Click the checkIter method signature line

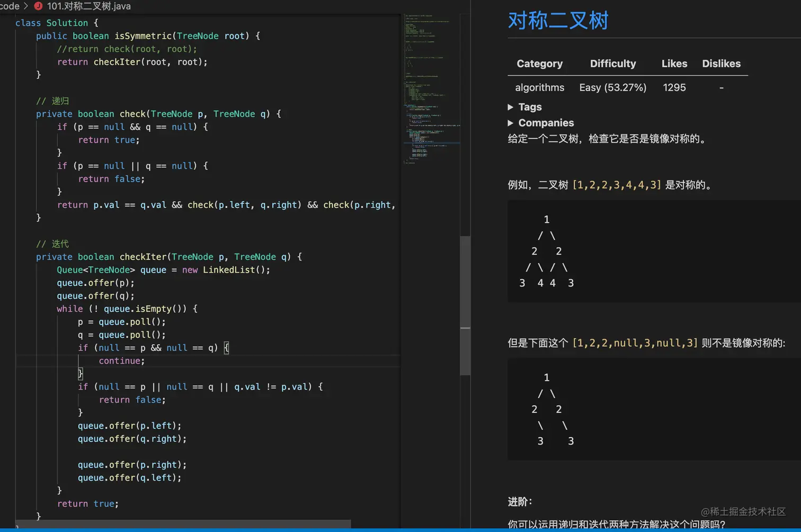coord(169,257)
